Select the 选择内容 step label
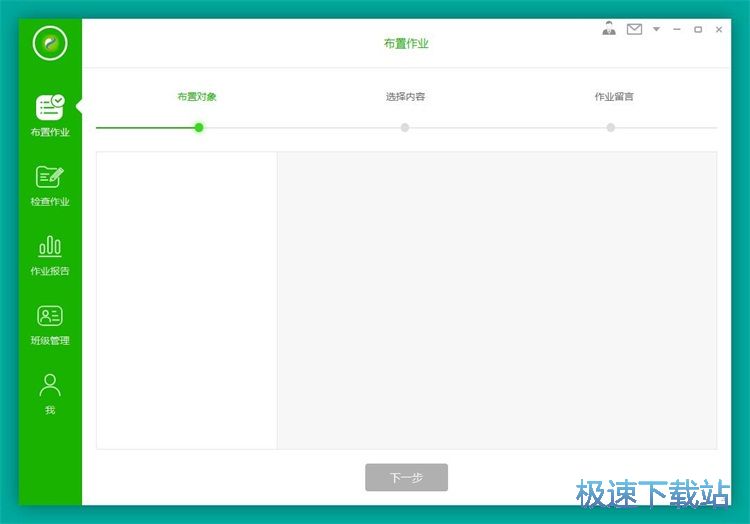This screenshot has height=524, width=750. pyautogui.click(x=405, y=97)
